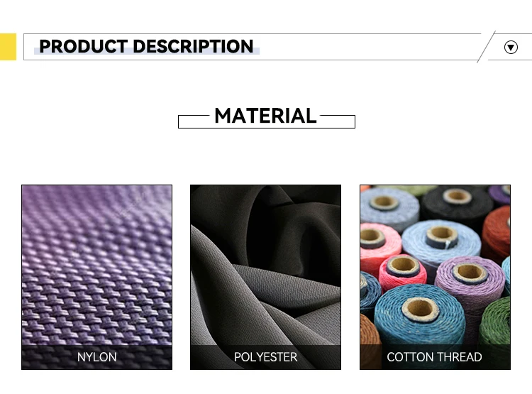
Task: Click the black thread spool
Action: (456, 202)
